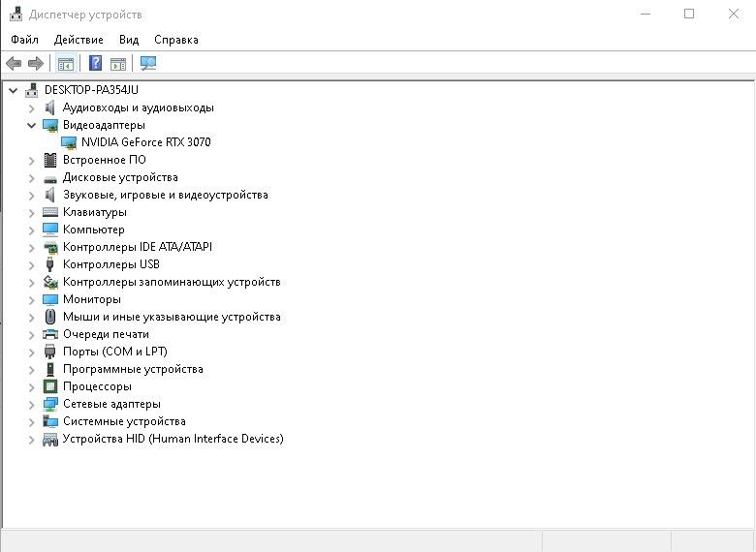Select the Системные устройства tree item
The image size is (756, 552).
tap(124, 421)
